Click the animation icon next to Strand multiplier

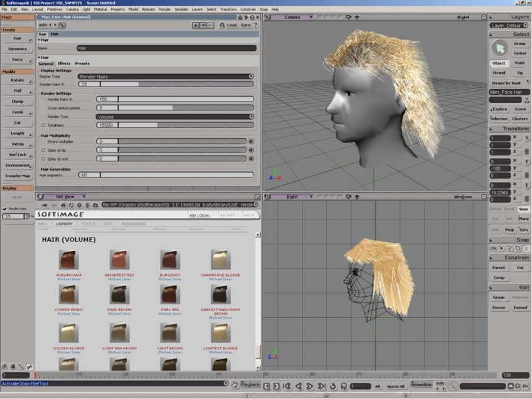[251, 141]
